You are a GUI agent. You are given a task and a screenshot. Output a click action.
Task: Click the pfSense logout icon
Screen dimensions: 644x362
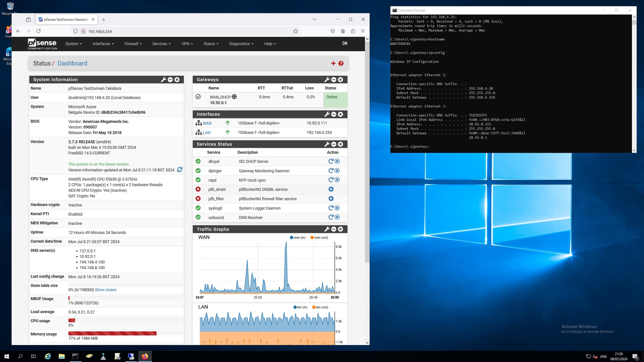(x=345, y=43)
